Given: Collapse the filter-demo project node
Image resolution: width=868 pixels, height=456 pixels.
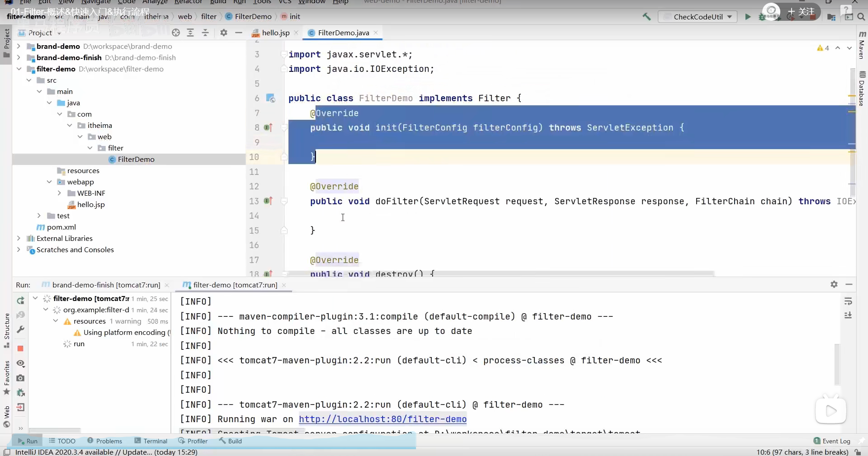Looking at the screenshot, I should coord(19,69).
